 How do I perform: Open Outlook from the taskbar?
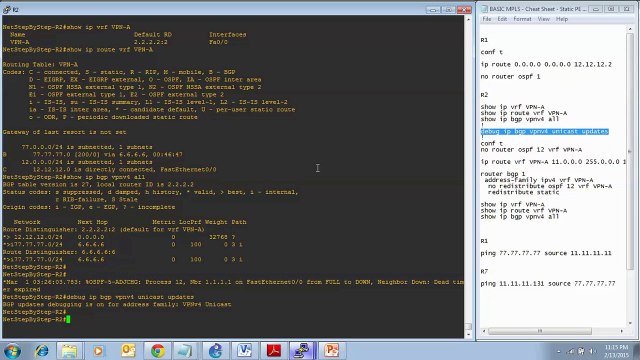pos(128,351)
